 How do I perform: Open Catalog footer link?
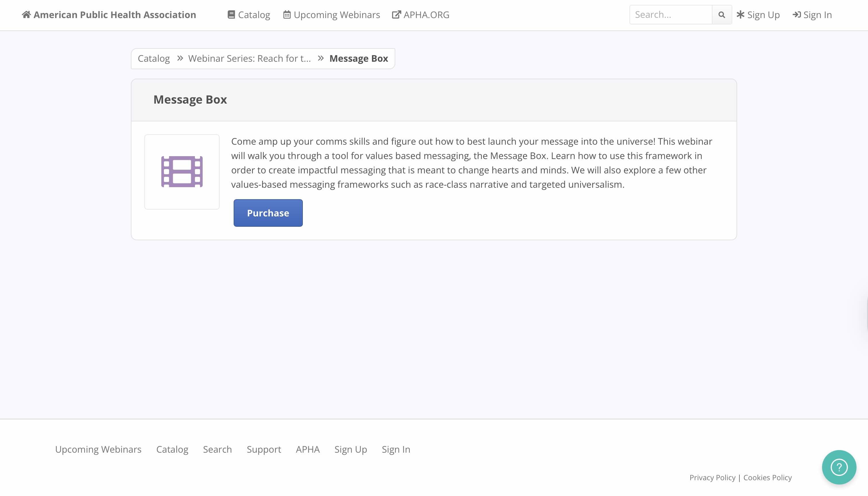coord(173,449)
